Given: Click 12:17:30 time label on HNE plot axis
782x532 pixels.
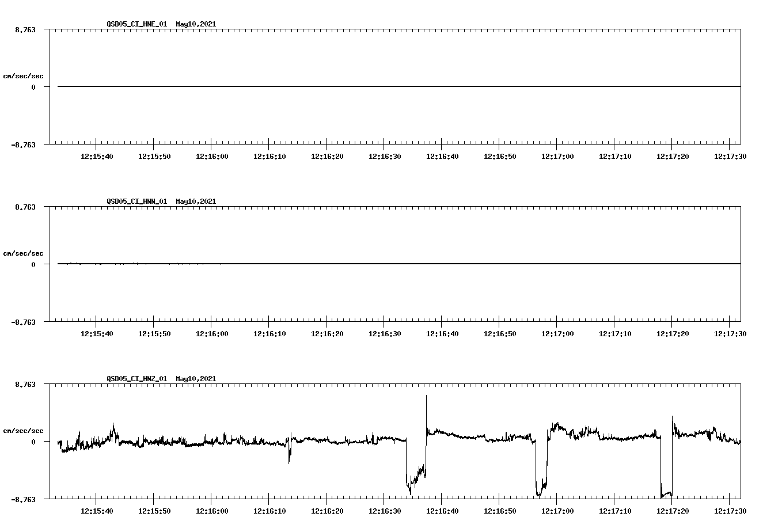Looking at the screenshot, I should 730,156.
